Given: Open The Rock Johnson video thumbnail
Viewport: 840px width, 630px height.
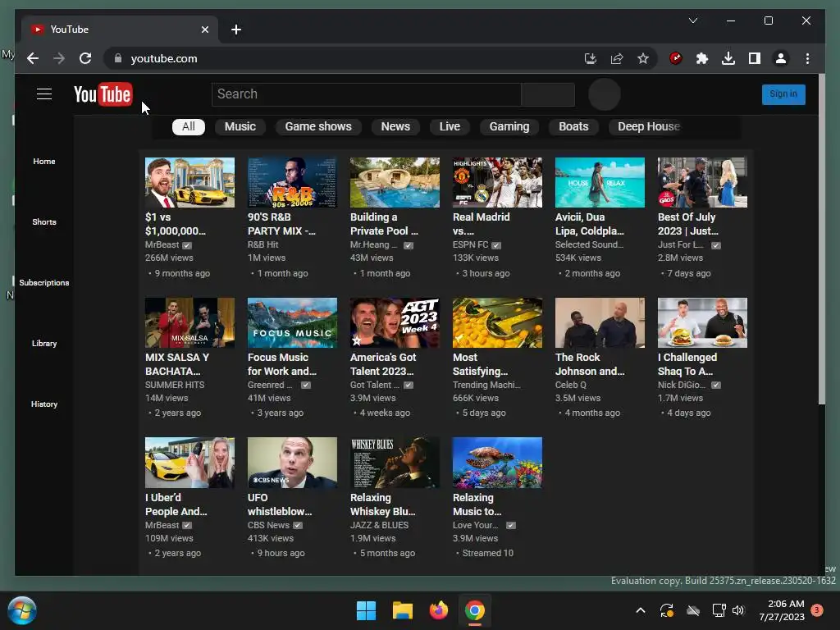Looking at the screenshot, I should (x=600, y=322).
